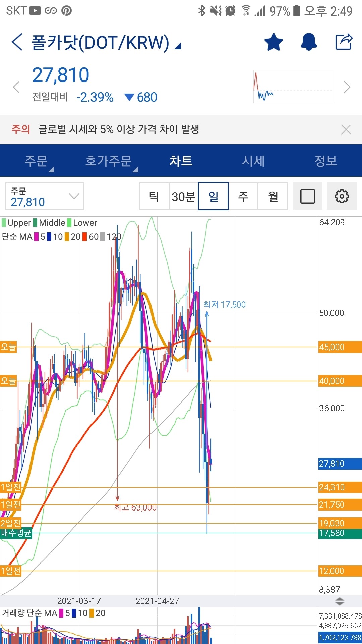Open the 폴카닷(DOT/KRW) market selector
Screen dimensions: 362x644
point(106,43)
